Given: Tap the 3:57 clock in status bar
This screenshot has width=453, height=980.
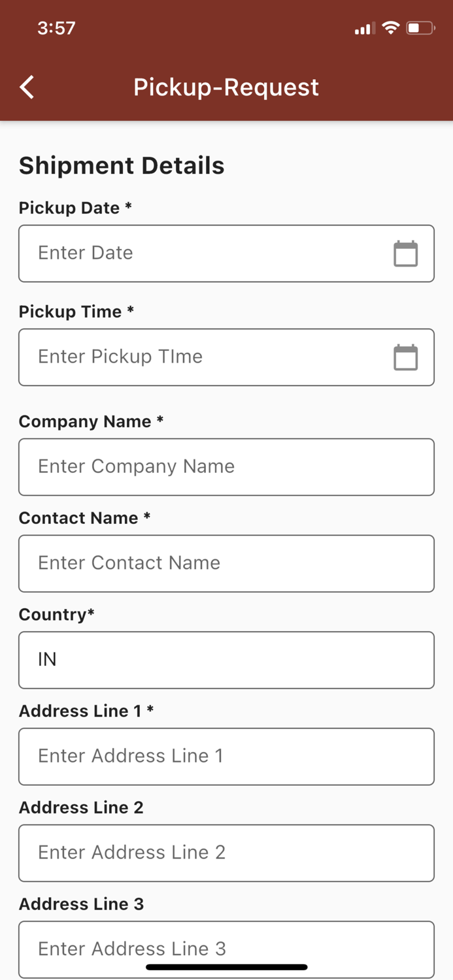Looking at the screenshot, I should (56, 28).
